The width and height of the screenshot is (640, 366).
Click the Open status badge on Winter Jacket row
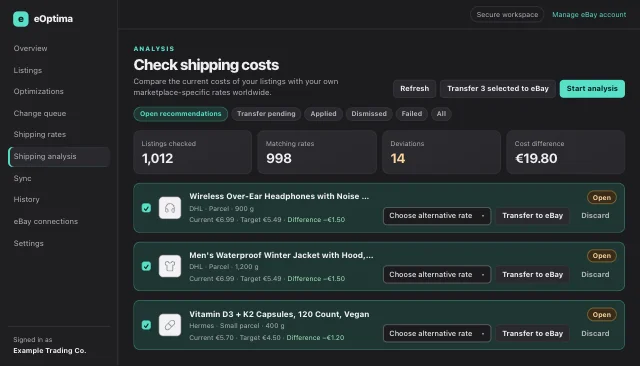pyautogui.click(x=602, y=256)
